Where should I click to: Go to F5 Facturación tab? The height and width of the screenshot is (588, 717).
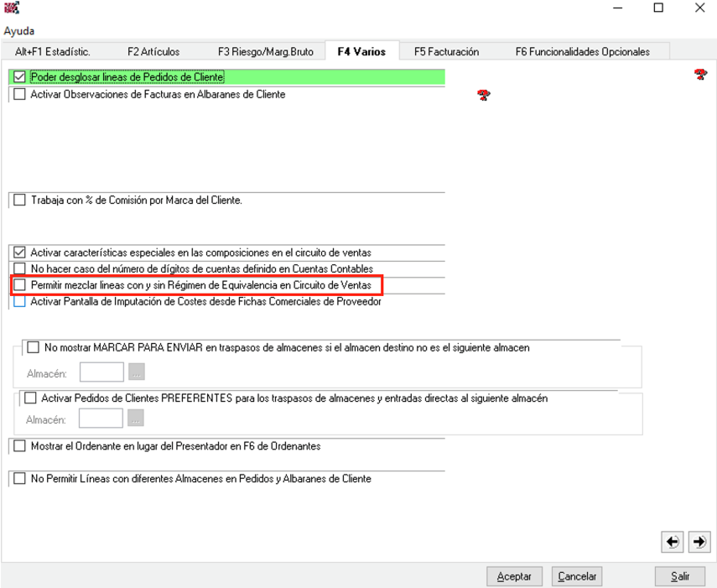point(447,52)
